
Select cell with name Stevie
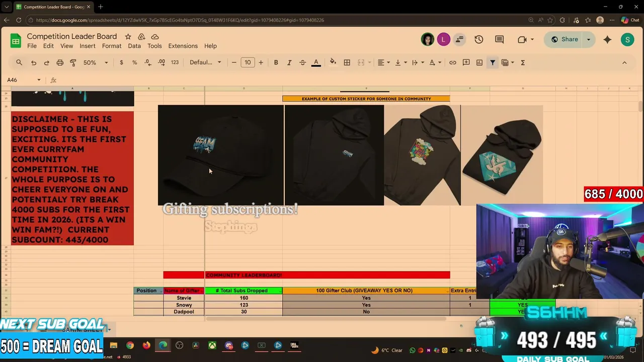click(x=184, y=298)
